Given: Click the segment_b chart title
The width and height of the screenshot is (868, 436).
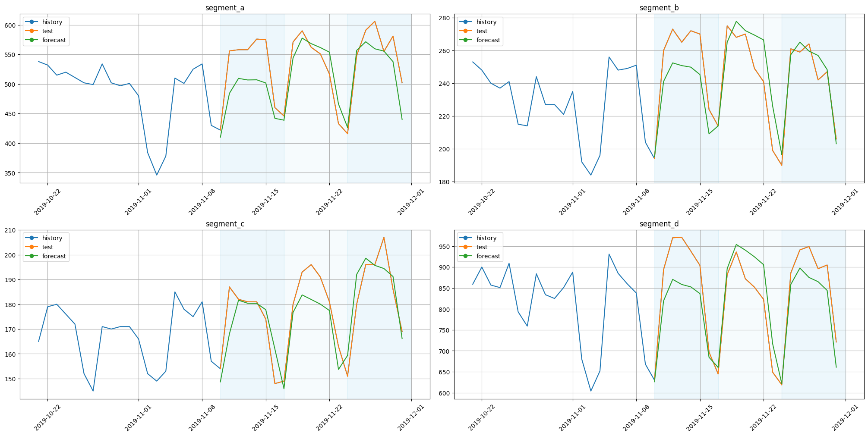Looking at the screenshot, I should [659, 8].
